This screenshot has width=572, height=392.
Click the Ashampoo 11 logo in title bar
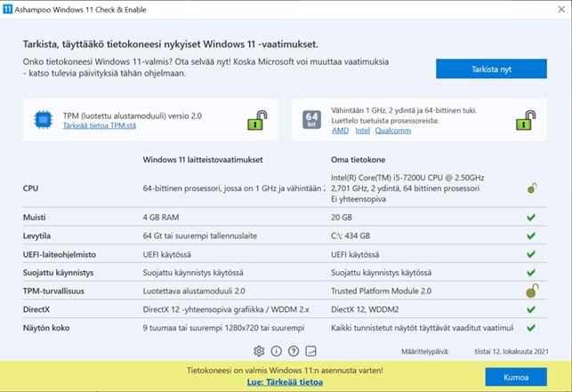pyautogui.click(x=7, y=9)
